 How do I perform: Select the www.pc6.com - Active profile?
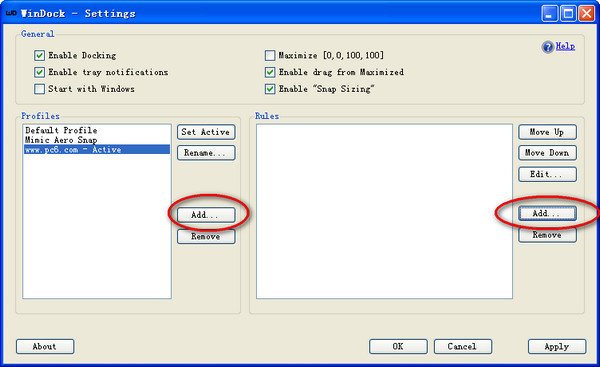[97, 149]
